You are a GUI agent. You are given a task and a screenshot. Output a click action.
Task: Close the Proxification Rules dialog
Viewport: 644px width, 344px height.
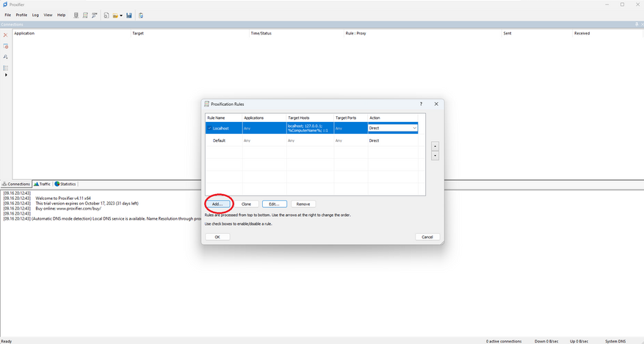(x=436, y=104)
